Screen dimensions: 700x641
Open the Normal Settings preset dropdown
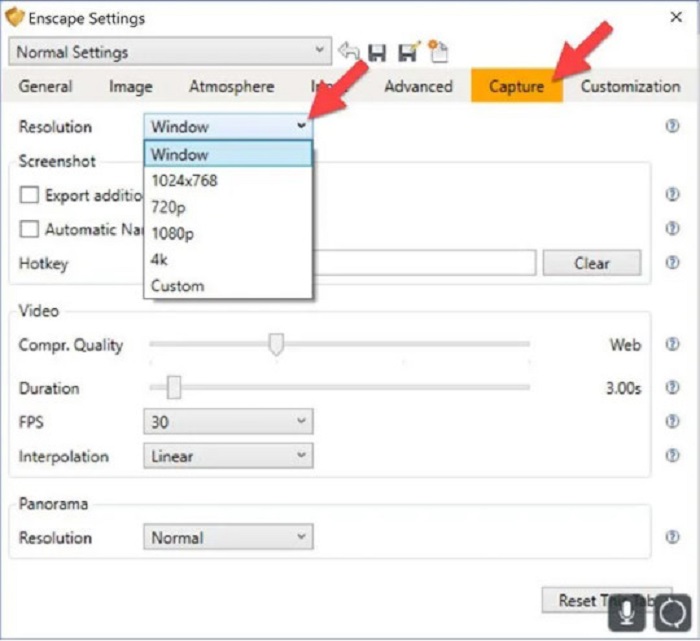click(170, 52)
